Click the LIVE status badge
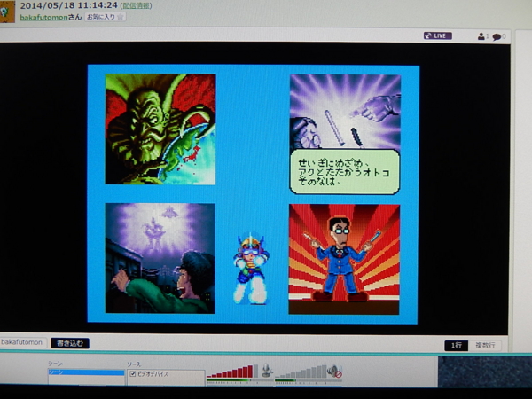Screen dimensions: 532x399 tap(438, 35)
